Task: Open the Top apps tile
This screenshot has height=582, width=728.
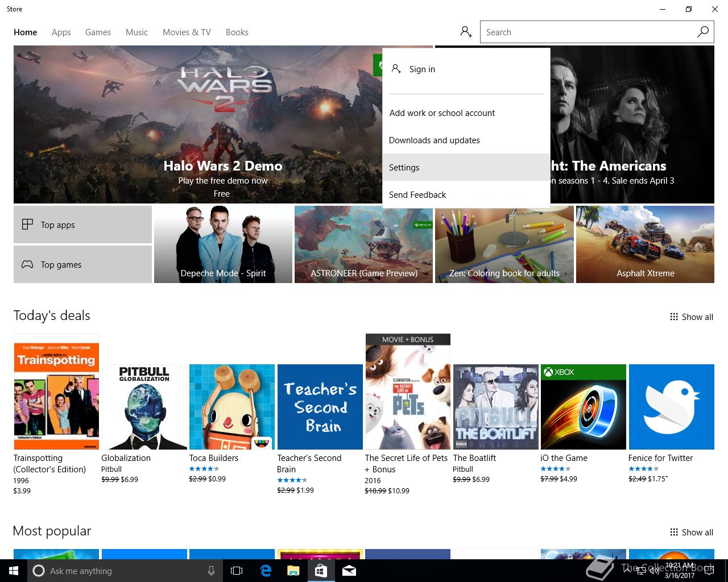Action: tap(82, 225)
